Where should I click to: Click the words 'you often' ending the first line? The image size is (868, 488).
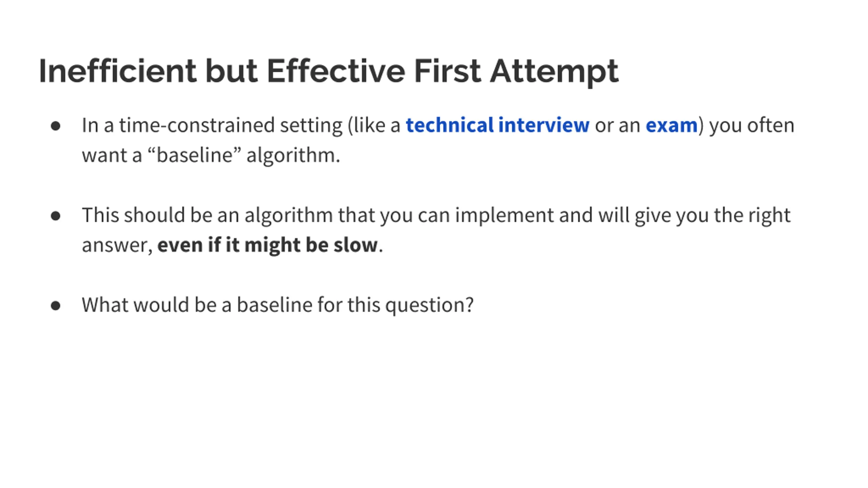tap(752, 126)
